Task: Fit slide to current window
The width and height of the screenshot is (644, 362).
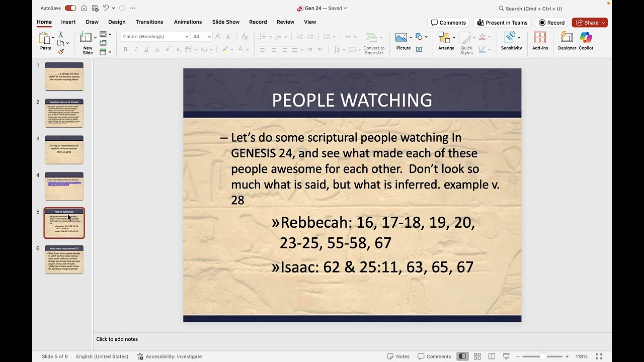Action: [x=599, y=356]
